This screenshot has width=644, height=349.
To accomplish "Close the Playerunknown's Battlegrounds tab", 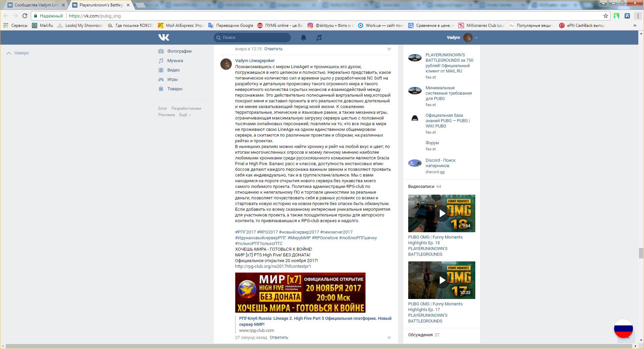I will (128, 5).
